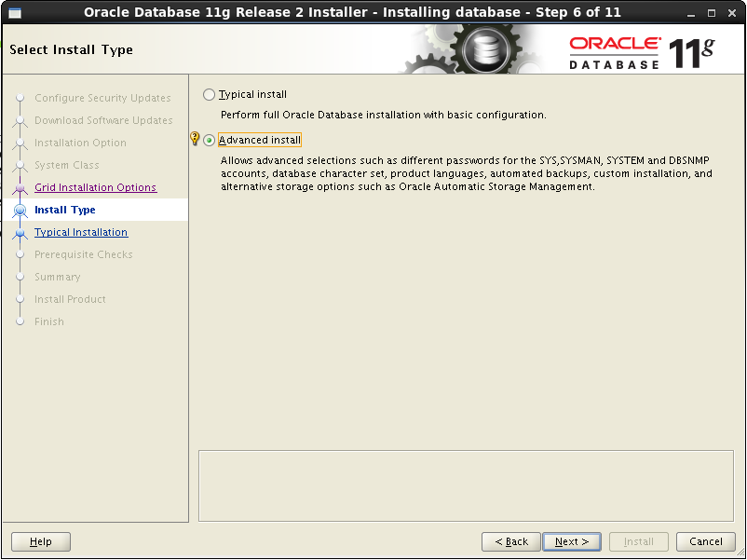Click the question mark icon beside Advanced install
This screenshot has width=747, height=560.
(194, 139)
